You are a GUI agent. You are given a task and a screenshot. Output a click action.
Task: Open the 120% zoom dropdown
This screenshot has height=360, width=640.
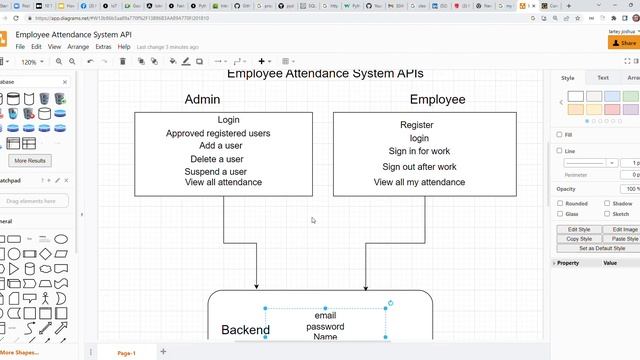click(32, 62)
